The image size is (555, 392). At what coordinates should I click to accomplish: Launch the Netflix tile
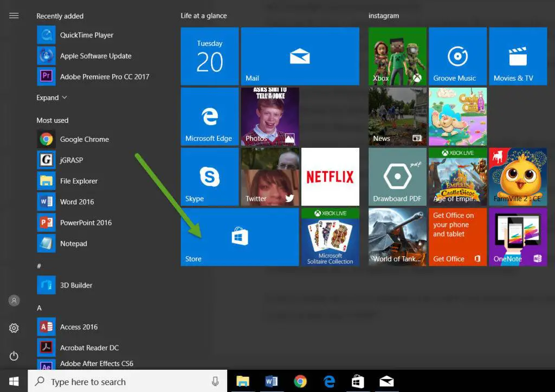click(x=330, y=177)
